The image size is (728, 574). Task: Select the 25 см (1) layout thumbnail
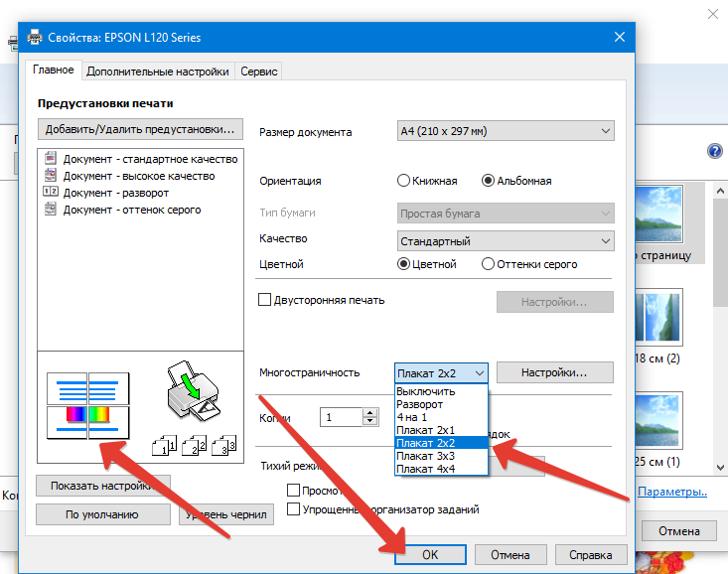click(658, 420)
